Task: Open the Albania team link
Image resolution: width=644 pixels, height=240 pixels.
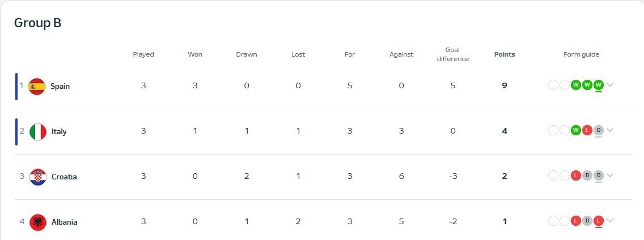Action: pyautogui.click(x=64, y=222)
